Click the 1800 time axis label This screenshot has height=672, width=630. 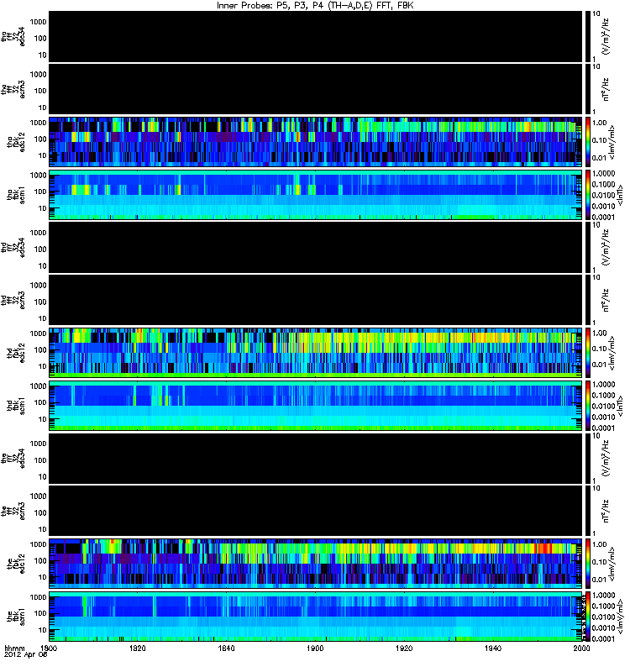[x=49, y=648]
